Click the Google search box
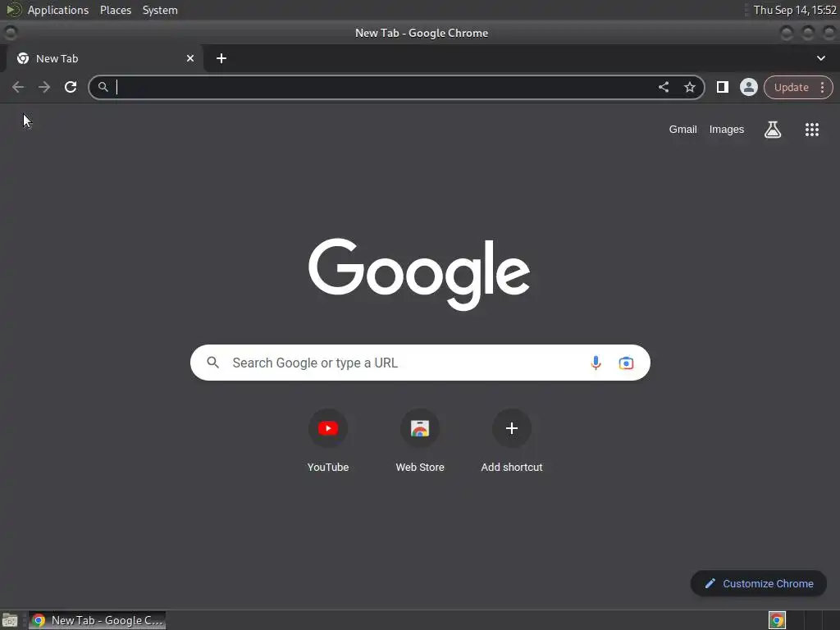 click(x=420, y=363)
